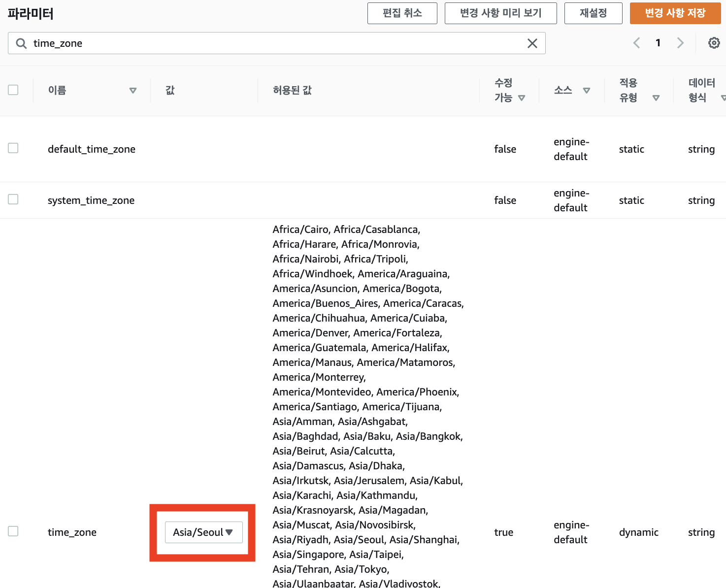Go to next page arrow
726x588 pixels.
click(680, 43)
